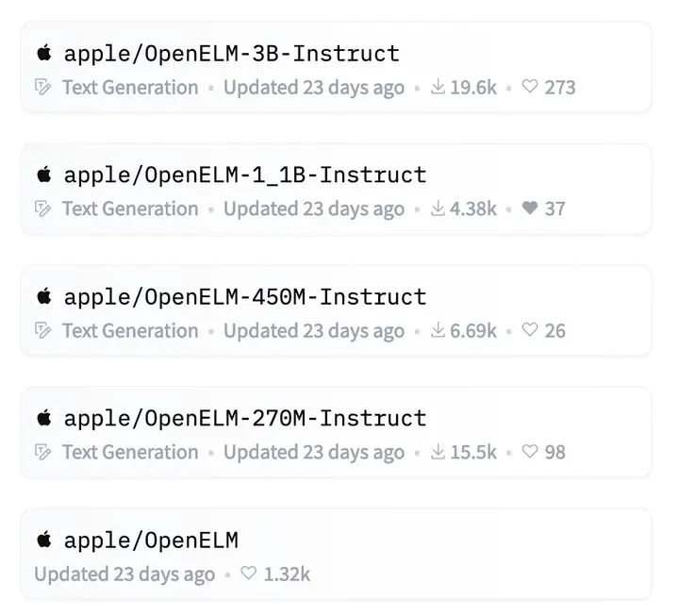Click the heart icon on apple/OpenELM card
679x616 pixels.
pos(249,574)
